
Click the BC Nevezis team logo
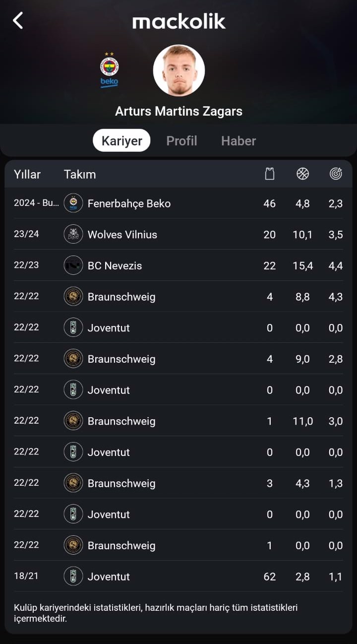[x=73, y=265]
